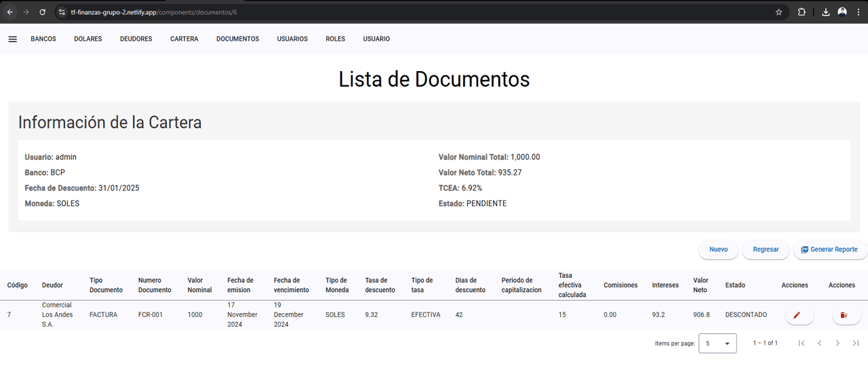Screen dimensions: 868x391
Task: Click the Regresar button
Action: tap(766, 249)
